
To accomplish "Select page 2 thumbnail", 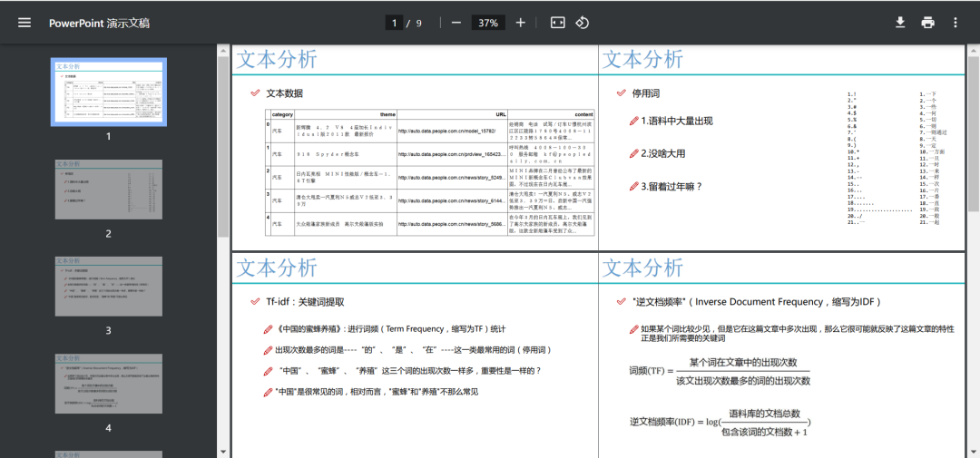I will click(109, 190).
